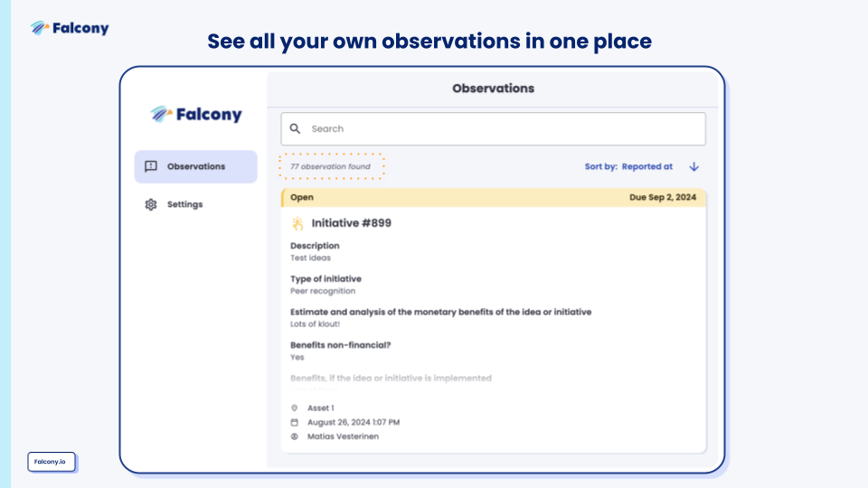This screenshot has width=868, height=488.
Task: Click the 77 observation found label
Action: point(331,166)
